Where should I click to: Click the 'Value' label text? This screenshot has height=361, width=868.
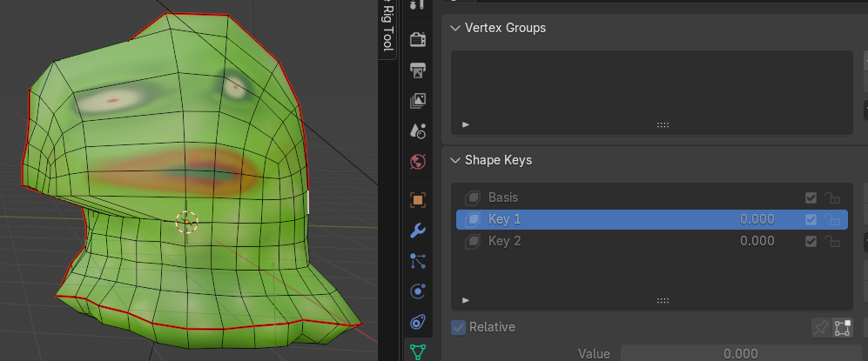point(594,354)
